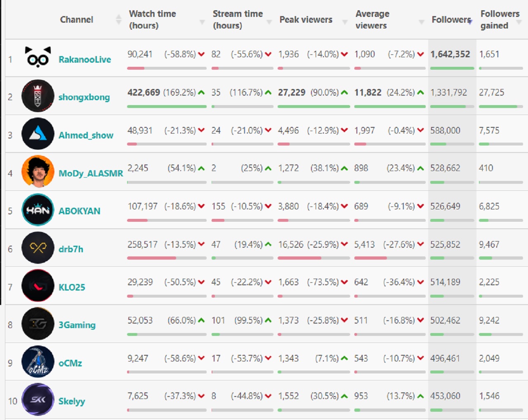Open the ABOKYAN channel link
The width and height of the screenshot is (528, 420).
[x=79, y=211]
